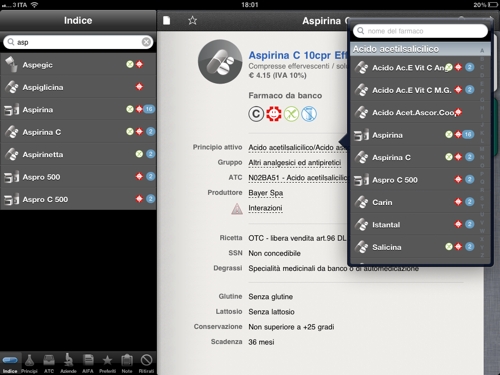500x375 pixels.
Task: Switch to the ATC tab
Action: click(49, 364)
